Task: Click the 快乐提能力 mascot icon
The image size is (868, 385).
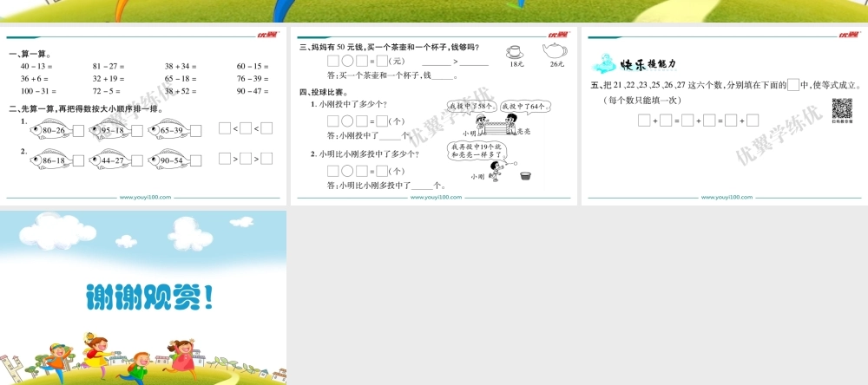Action: tap(602, 64)
